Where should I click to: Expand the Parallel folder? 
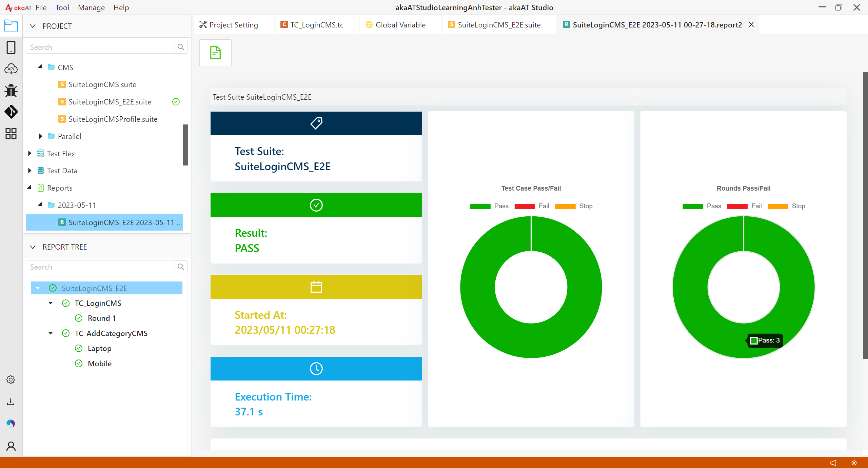coord(40,136)
